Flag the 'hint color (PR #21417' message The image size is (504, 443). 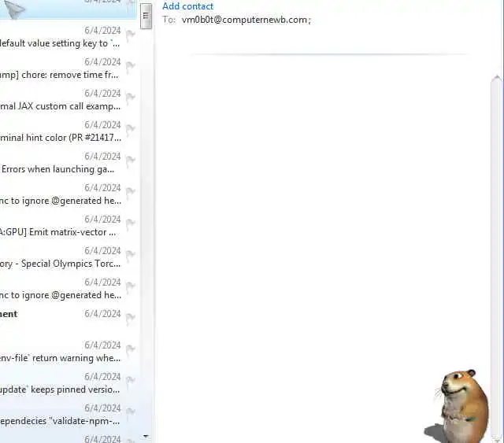coord(130,129)
